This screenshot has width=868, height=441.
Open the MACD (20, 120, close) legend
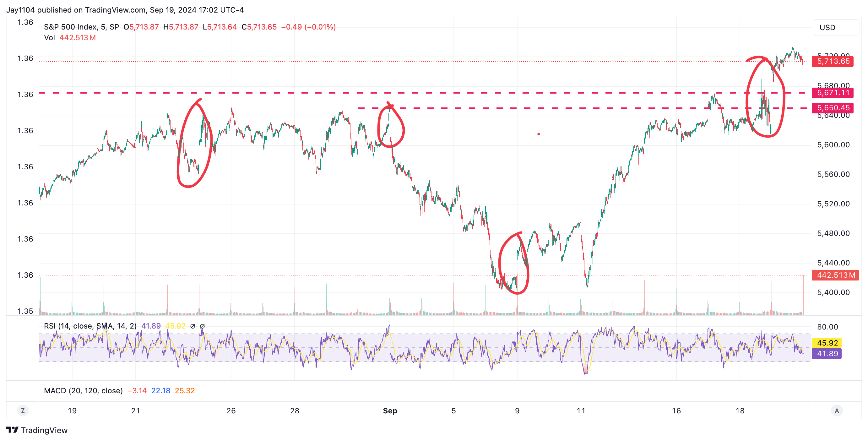83,390
